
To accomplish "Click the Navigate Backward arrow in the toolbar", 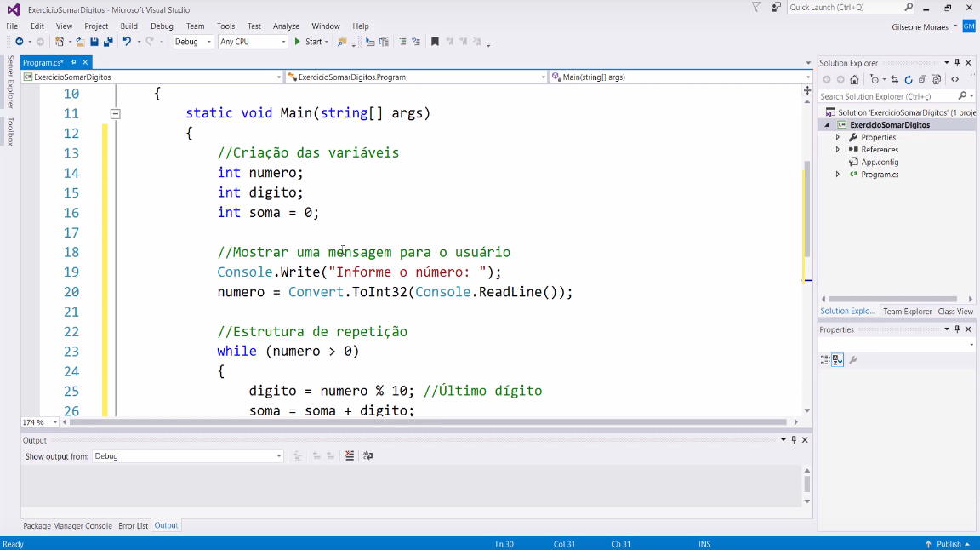I will point(20,42).
